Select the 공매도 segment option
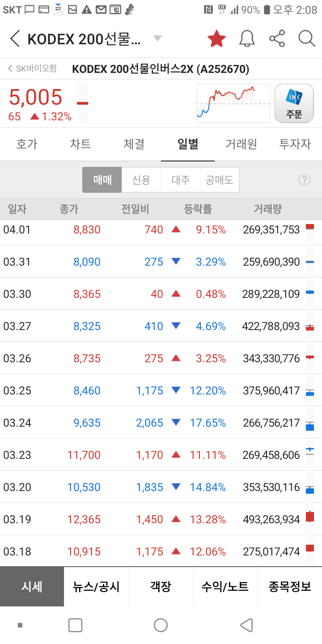The width and height of the screenshot is (322, 644). 220,180
